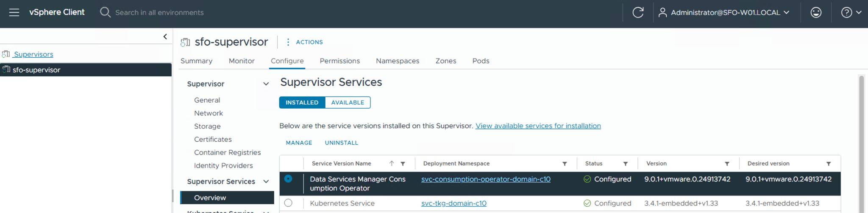Click filter icon on Status column
The width and height of the screenshot is (868, 213).
[625, 164]
